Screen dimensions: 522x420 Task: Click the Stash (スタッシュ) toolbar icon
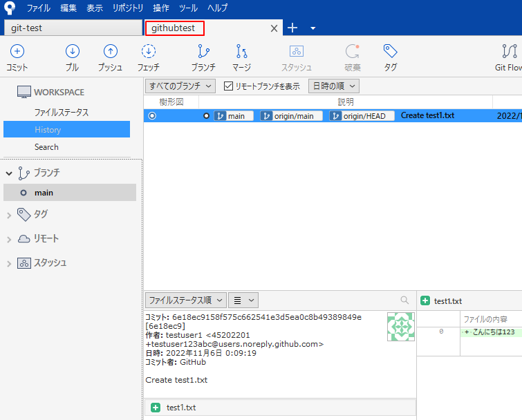pos(297,52)
